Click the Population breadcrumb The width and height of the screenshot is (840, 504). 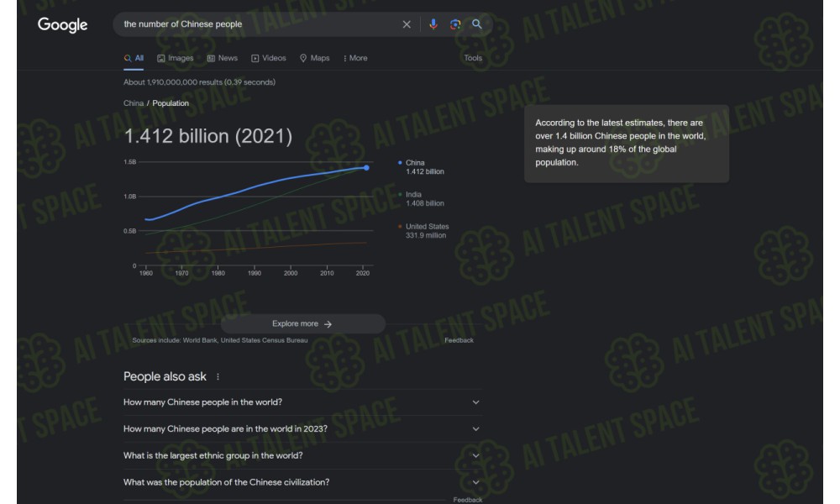[x=171, y=102]
